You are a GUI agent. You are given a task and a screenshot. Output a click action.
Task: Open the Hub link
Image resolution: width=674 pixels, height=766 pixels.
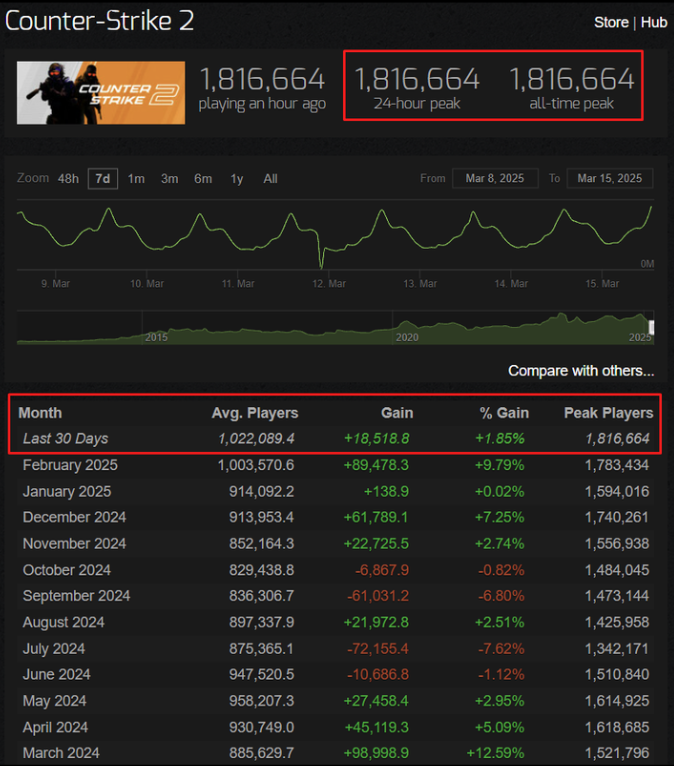pyautogui.click(x=654, y=22)
